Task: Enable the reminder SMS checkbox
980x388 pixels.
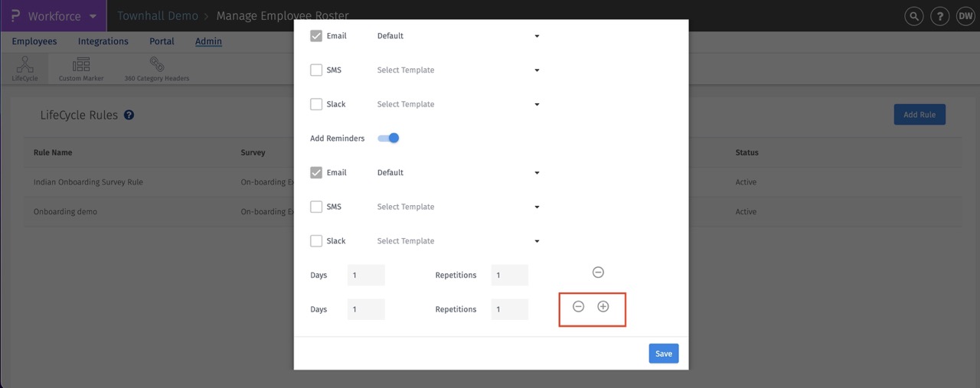Action: point(316,207)
